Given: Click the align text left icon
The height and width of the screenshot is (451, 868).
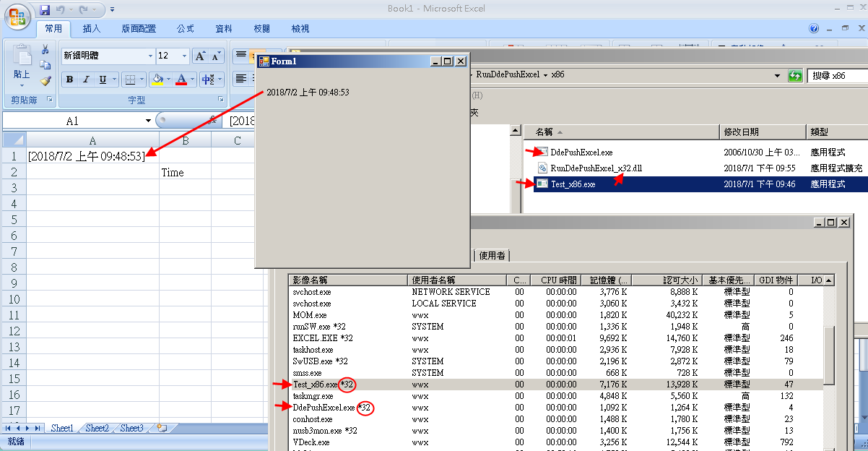Looking at the screenshot, I should [x=241, y=80].
